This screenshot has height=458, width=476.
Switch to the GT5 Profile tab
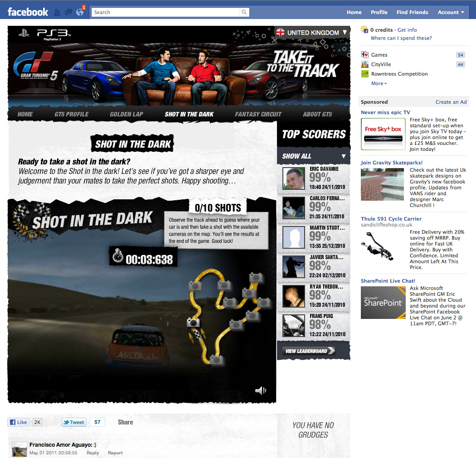click(x=72, y=114)
